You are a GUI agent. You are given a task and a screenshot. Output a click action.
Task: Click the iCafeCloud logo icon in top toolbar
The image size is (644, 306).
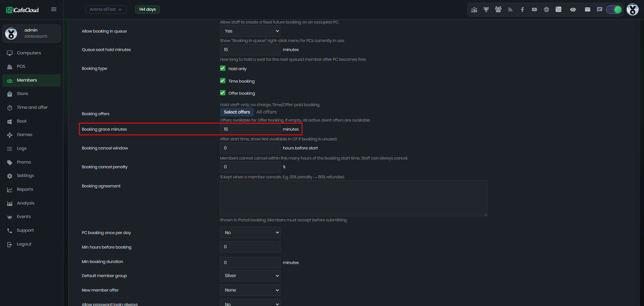[x=558, y=10]
